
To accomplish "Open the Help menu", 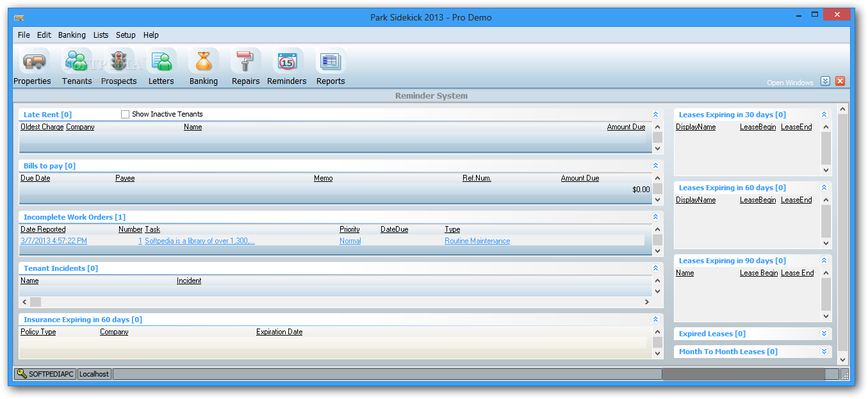I will 151,35.
